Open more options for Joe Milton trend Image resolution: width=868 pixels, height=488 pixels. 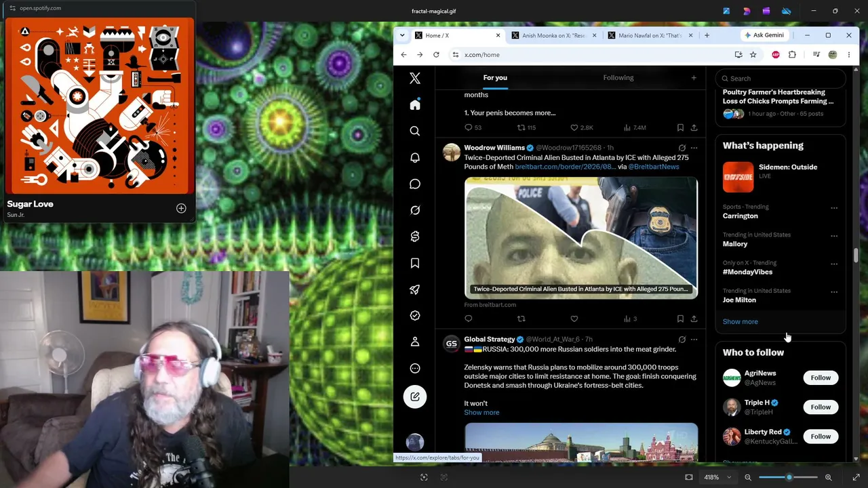(x=834, y=292)
